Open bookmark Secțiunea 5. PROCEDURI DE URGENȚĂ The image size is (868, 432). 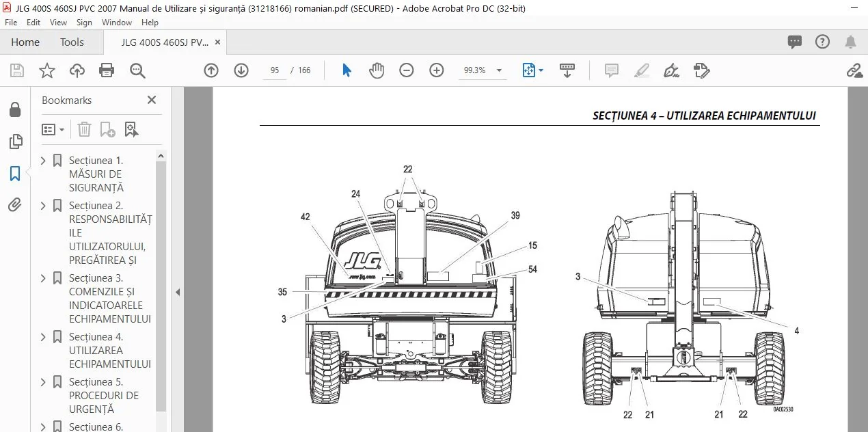(104, 396)
